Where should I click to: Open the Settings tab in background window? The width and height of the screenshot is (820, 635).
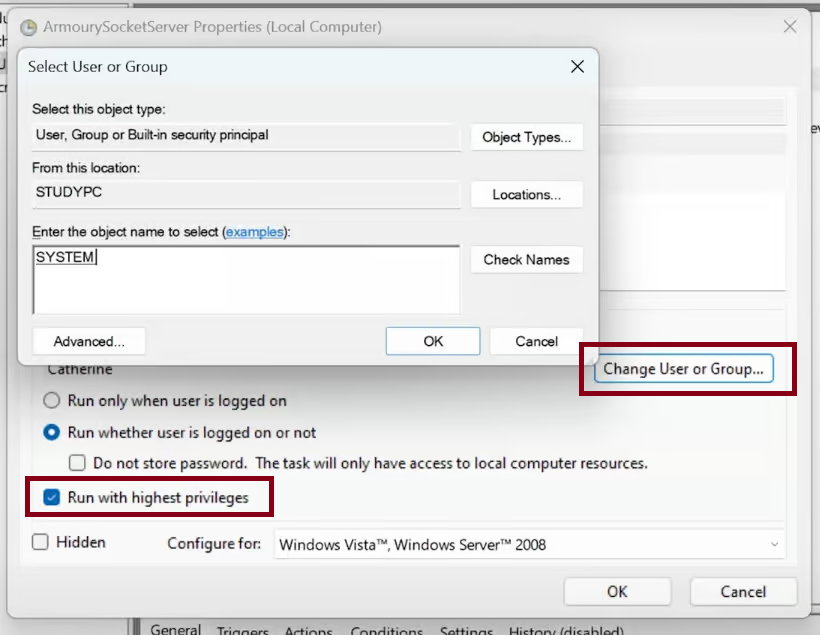click(x=466, y=630)
